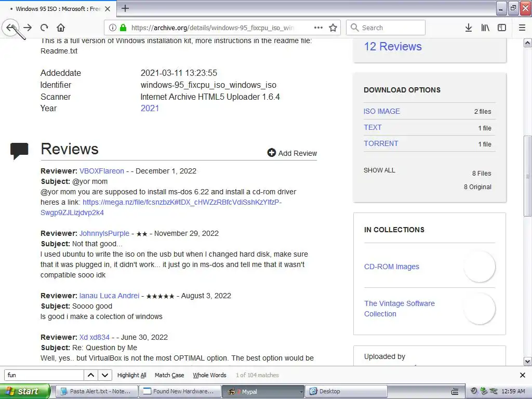Open the 2021 year link
The height and width of the screenshot is (399, 532).
(x=150, y=108)
